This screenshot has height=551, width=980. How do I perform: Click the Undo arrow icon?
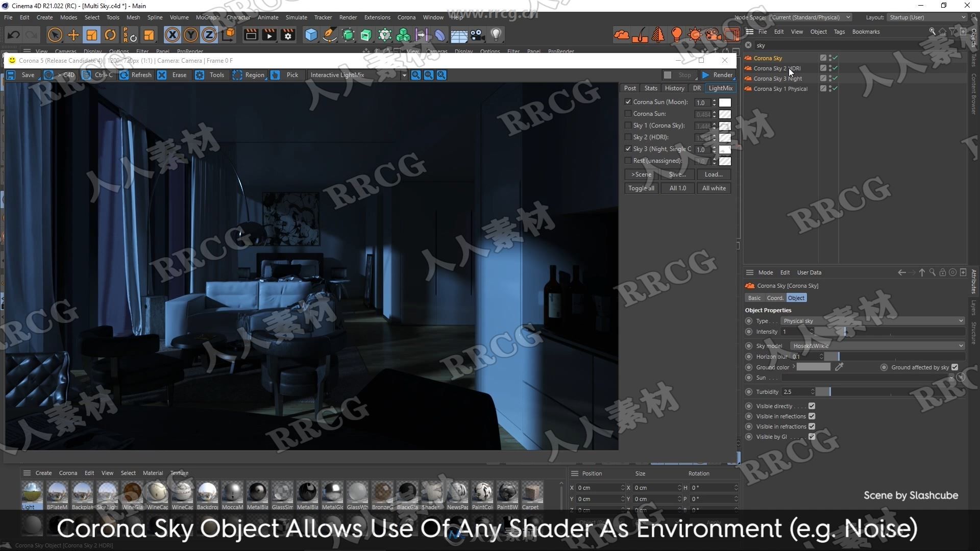click(x=14, y=35)
